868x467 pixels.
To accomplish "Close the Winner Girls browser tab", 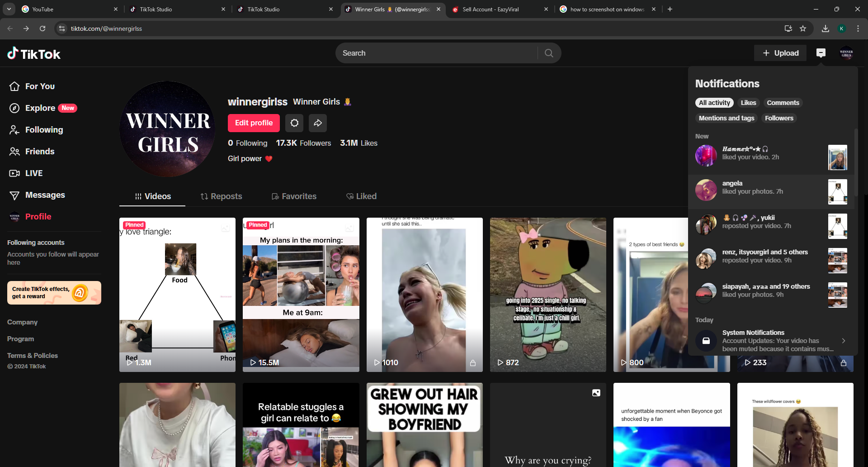I will tap(439, 9).
